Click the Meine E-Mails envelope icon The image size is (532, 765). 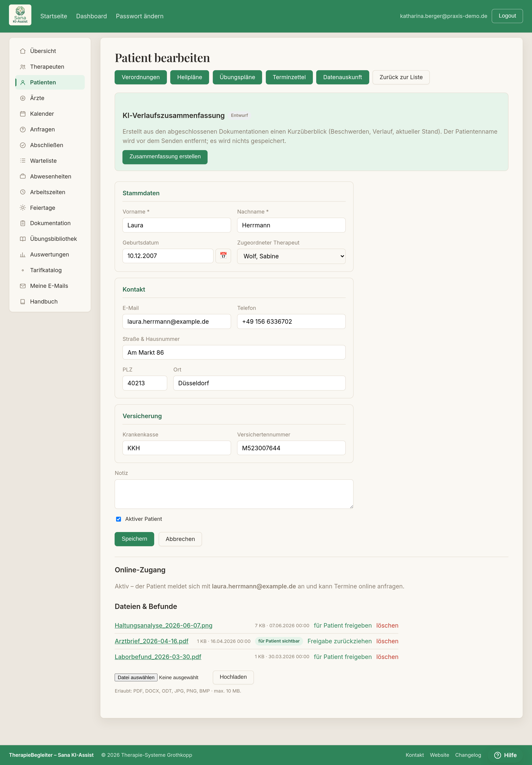[x=23, y=286]
